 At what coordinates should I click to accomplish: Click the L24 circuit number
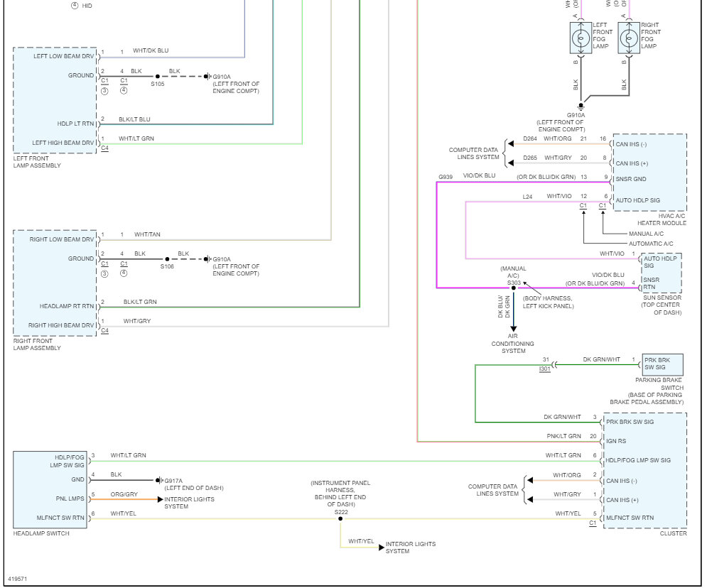pos(527,197)
